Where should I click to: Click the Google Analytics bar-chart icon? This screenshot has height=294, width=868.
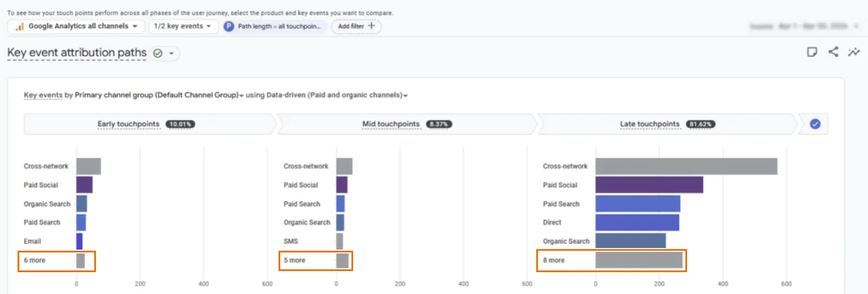pos(19,26)
